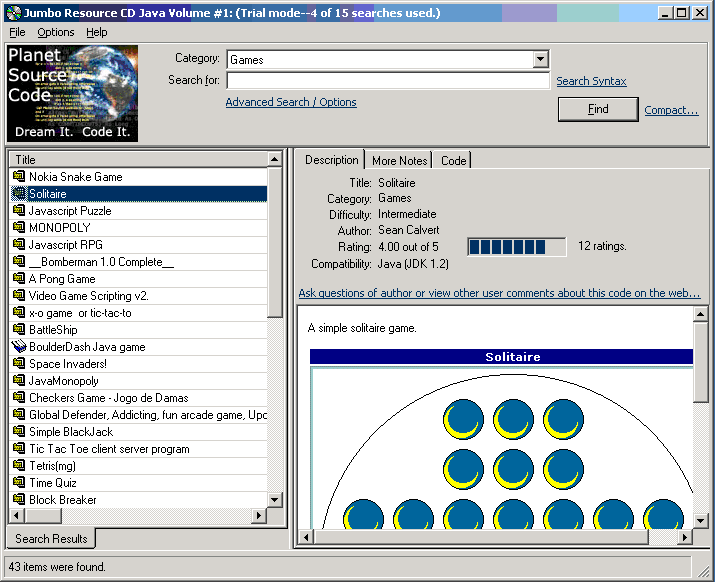This screenshot has height=582, width=715.
Task: Switch to the Description tab
Action: click(x=332, y=160)
